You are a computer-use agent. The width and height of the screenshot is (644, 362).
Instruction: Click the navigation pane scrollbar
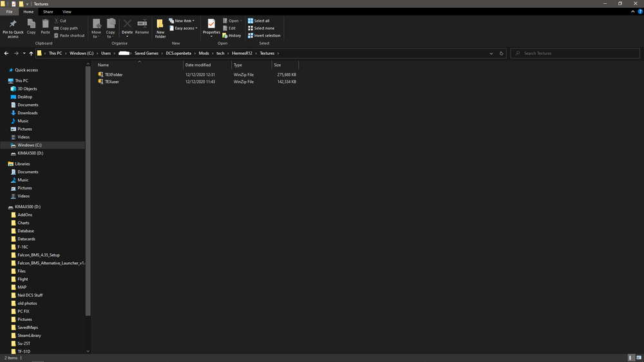88,191
